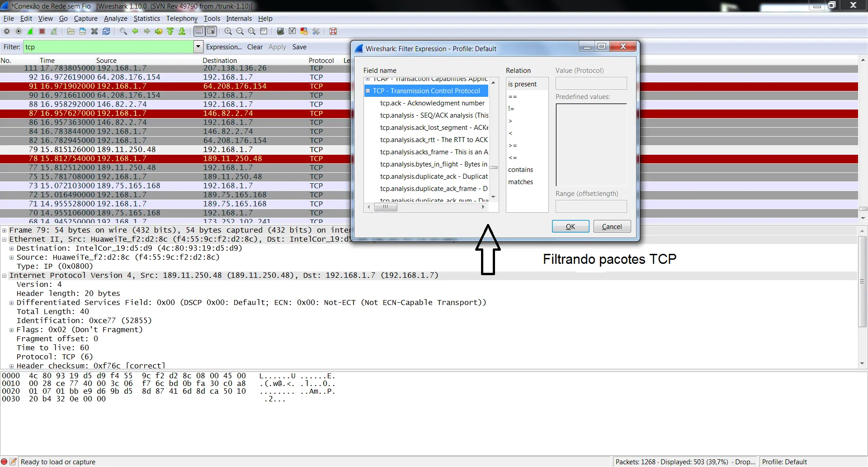
Task: Toggle packet colorize toolbar button
Action: click(x=199, y=31)
